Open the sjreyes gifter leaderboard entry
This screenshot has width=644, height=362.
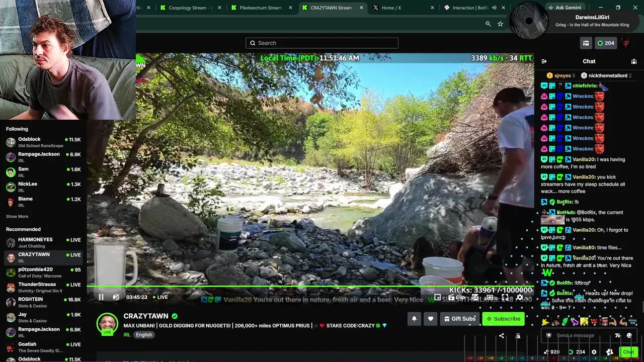point(560,75)
